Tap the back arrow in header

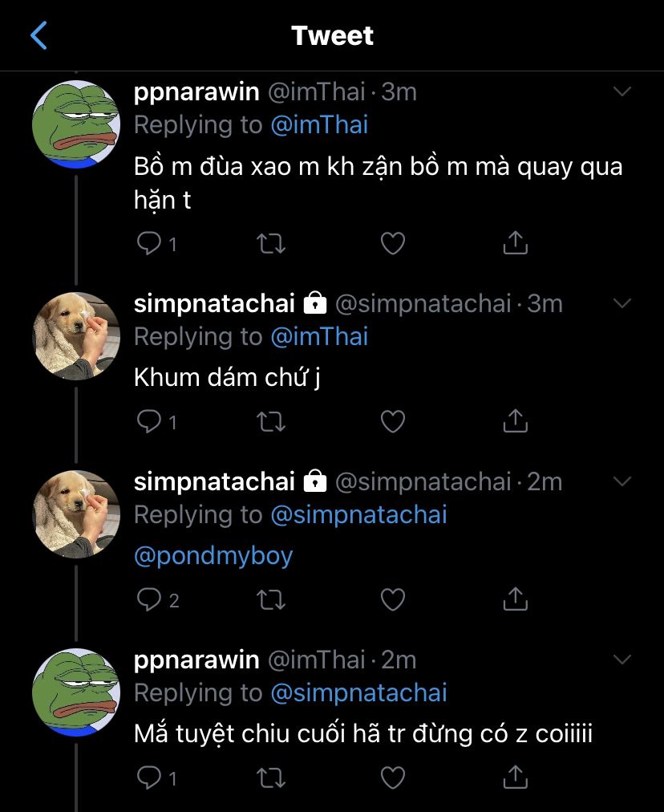coord(38,36)
